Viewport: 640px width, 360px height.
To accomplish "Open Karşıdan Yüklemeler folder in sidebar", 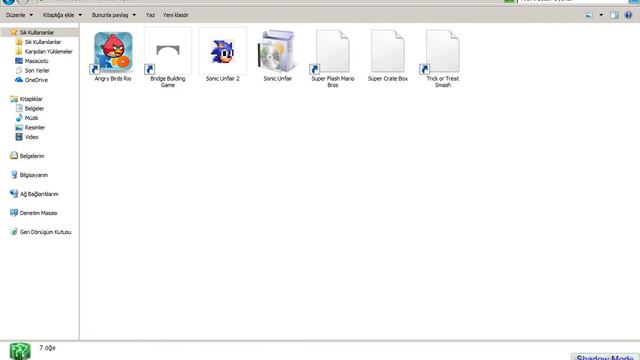I will click(44, 51).
